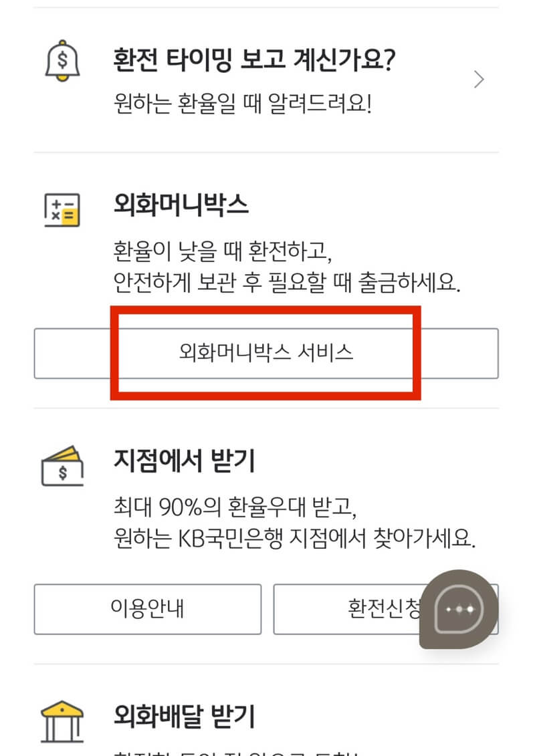Viewport: 533px width, 756px height.
Task: Open the floating chatbot bubble icon
Action: coord(459,610)
